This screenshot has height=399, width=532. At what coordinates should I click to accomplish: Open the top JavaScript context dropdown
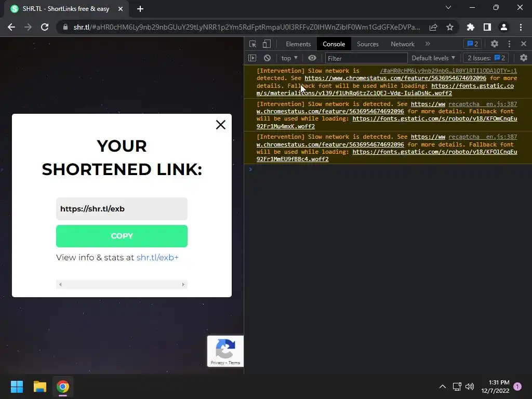click(289, 58)
